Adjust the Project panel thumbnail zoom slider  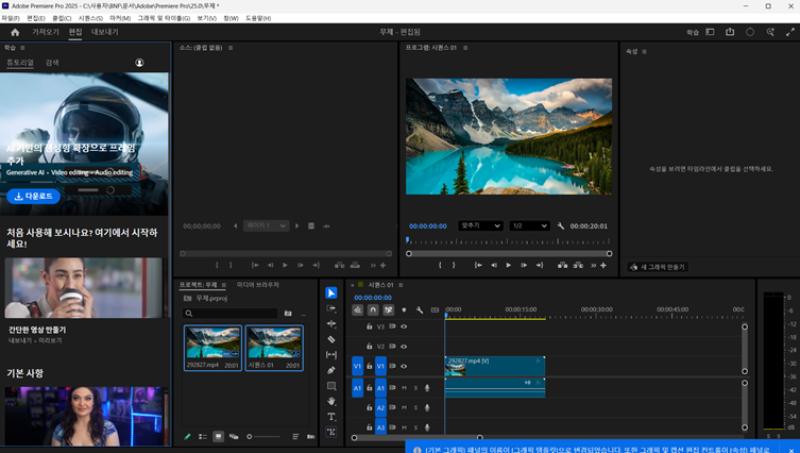coord(263,437)
